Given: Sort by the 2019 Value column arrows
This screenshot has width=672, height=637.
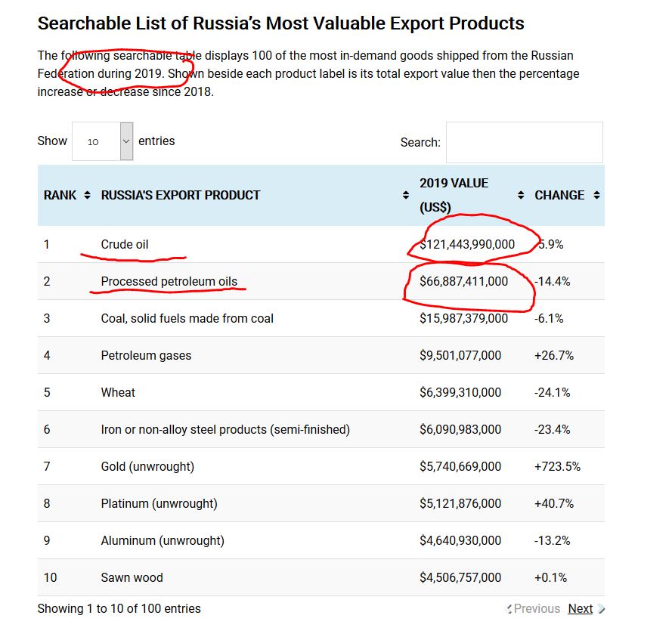Looking at the screenshot, I should coord(521,196).
